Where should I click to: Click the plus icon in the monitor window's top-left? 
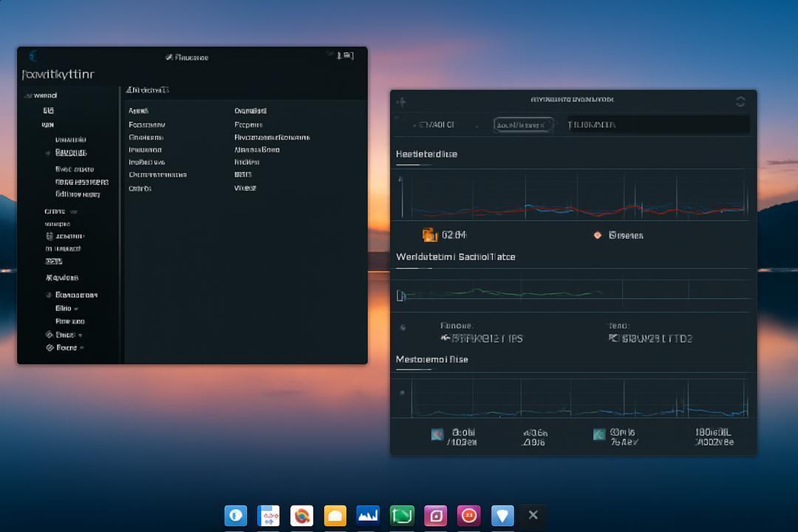[401, 102]
